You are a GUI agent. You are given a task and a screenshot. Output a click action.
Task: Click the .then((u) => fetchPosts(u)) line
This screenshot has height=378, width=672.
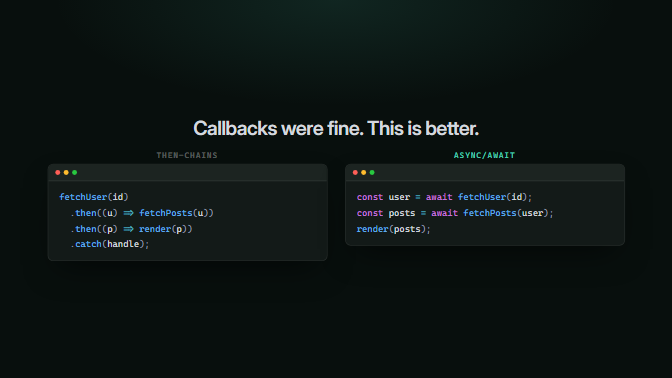[x=142, y=213]
